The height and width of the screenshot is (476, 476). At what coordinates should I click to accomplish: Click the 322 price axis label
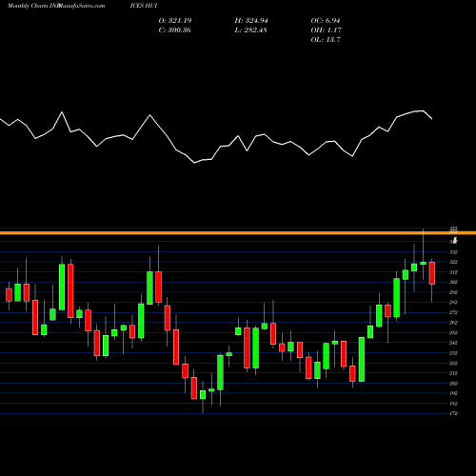point(453,262)
